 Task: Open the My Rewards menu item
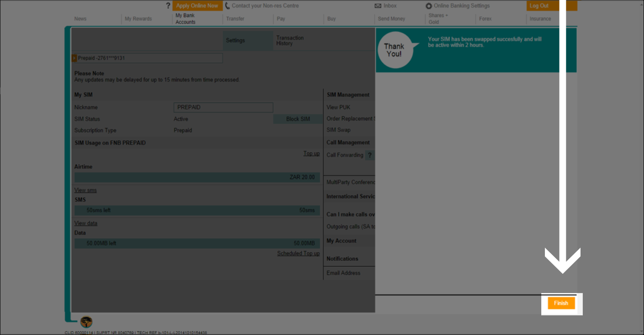[x=138, y=19]
